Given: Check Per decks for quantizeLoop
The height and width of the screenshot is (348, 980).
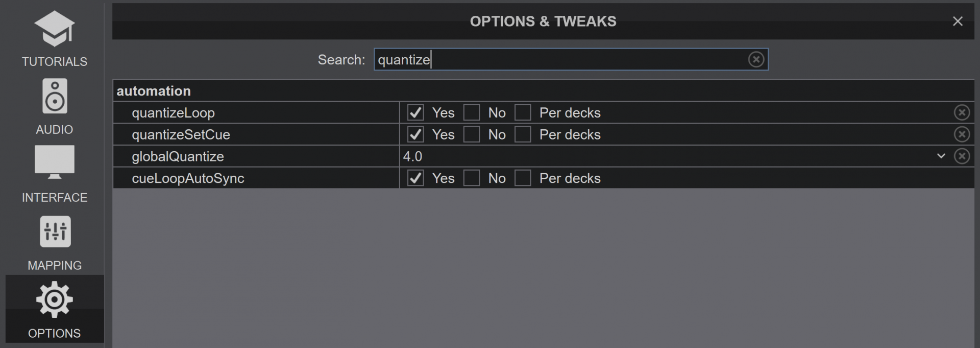Looking at the screenshot, I should tap(523, 112).
